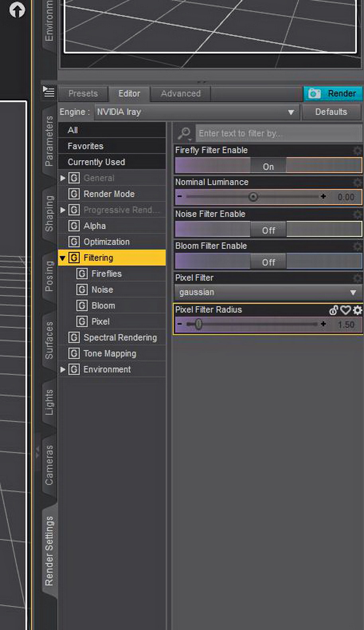Open Noise Filter Enable gear settings
This screenshot has width=364, height=630.
(x=357, y=214)
